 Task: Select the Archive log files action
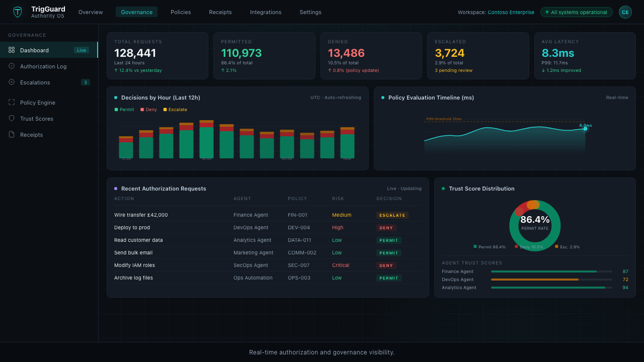click(133, 278)
